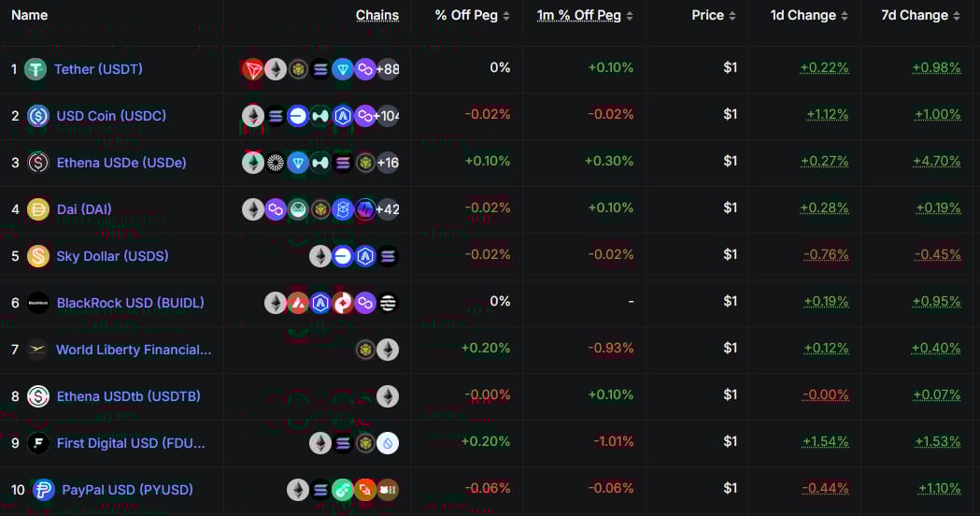Viewport: 980px width, 516px height.
Task: Click the Chains column header
Action: click(376, 15)
